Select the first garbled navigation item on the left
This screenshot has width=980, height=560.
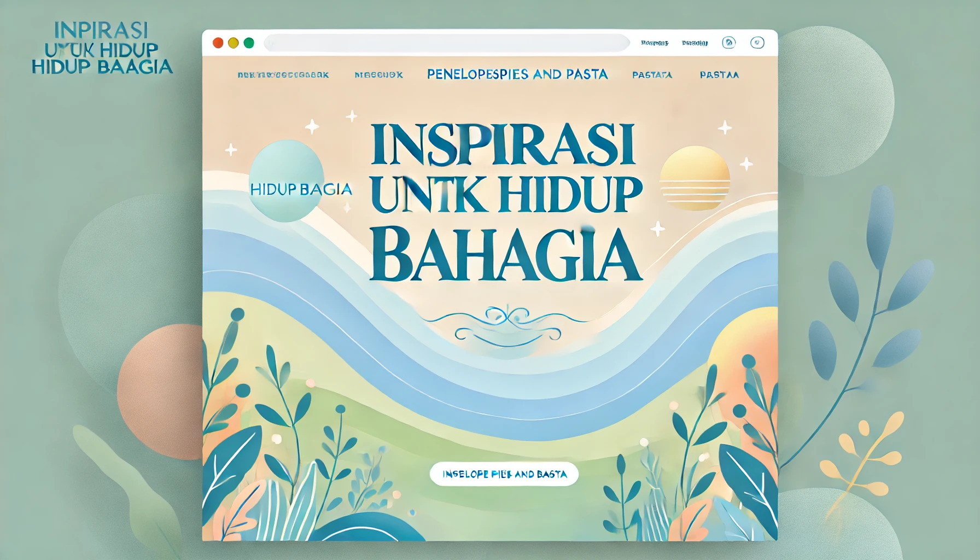[x=283, y=75]
